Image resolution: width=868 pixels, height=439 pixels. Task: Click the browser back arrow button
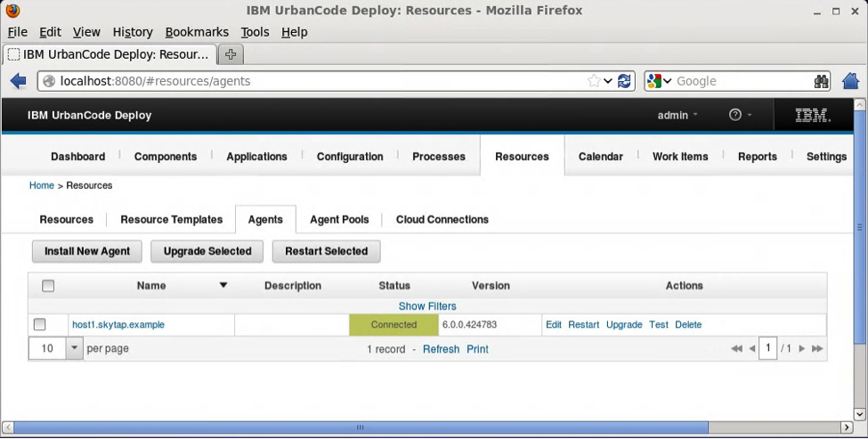pos(18,81)
